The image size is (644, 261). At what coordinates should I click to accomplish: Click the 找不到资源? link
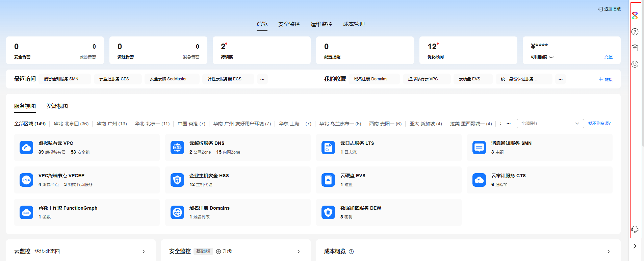pos(599,124)
